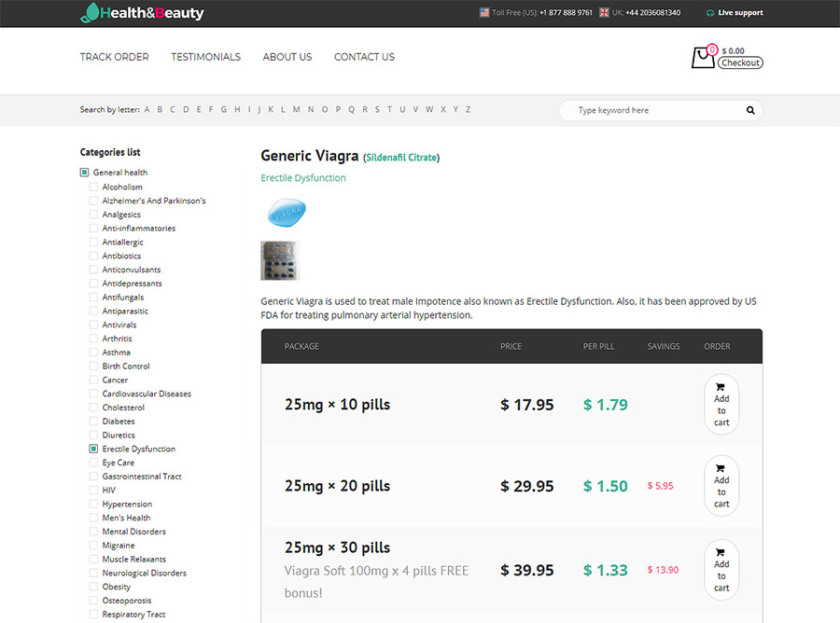Click the blister pack thumbnail image
The width and height of the screenshot is (840, 623).
[279, 260]
